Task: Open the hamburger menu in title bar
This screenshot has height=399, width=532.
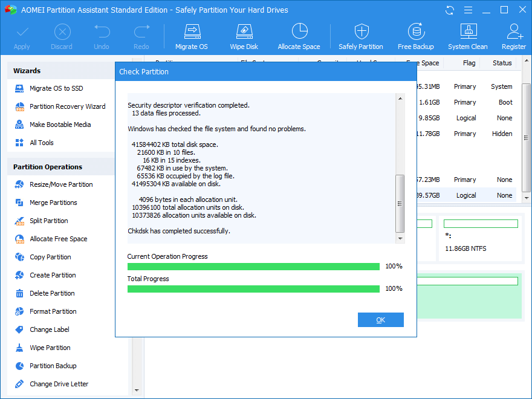Action: (469, 10)
